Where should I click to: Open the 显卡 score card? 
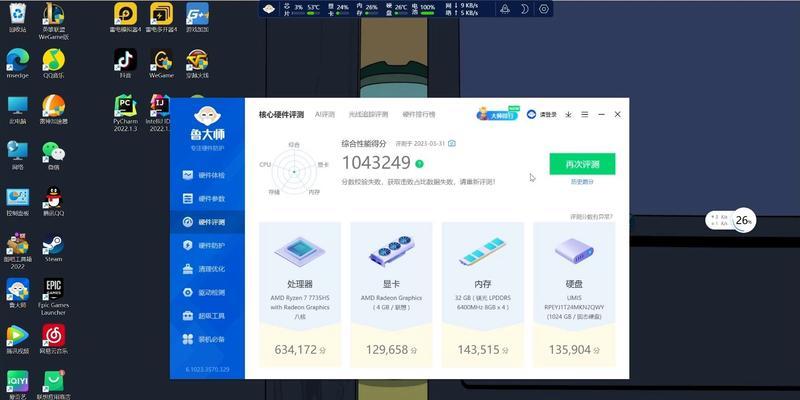pyautogui.click(x=391, y=294)
